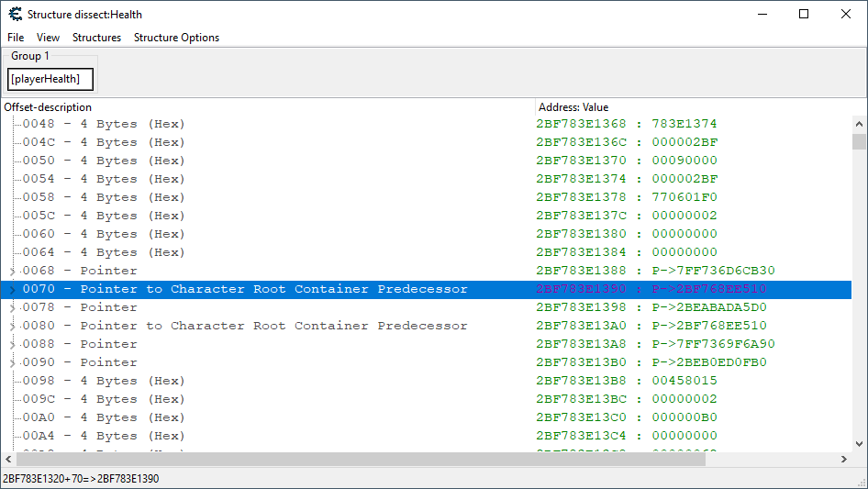Screen dimensions: 868x489
Task: Select the row at offset 005C
Action: coord(104,216)
